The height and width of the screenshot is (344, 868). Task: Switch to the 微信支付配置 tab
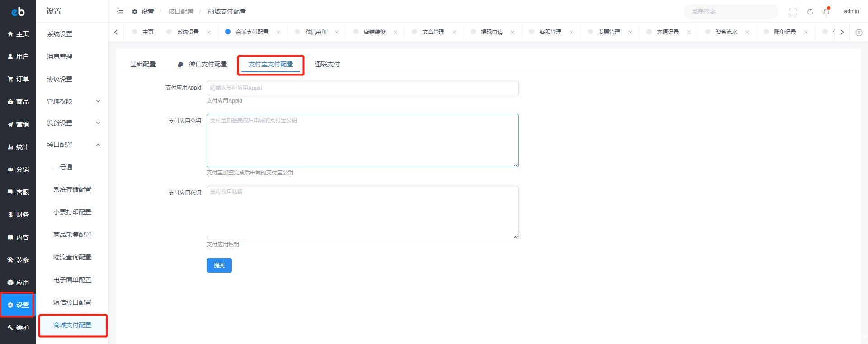point(208,64)
